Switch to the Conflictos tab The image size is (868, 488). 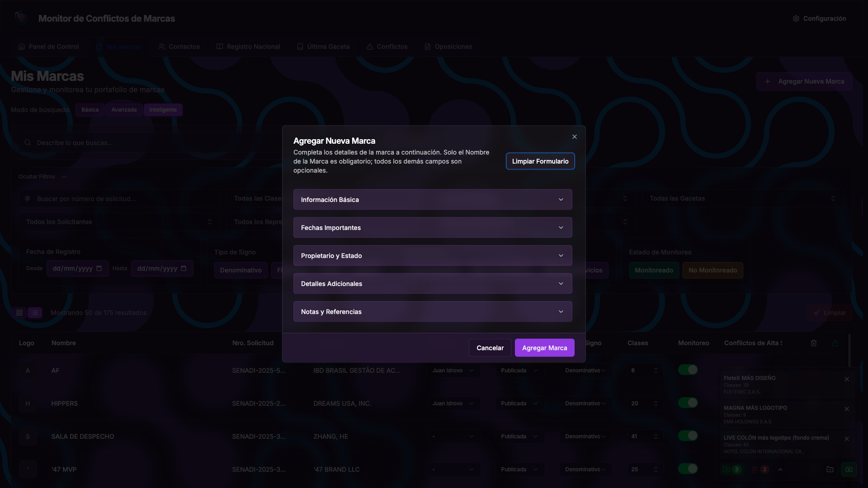pos(387,46)
